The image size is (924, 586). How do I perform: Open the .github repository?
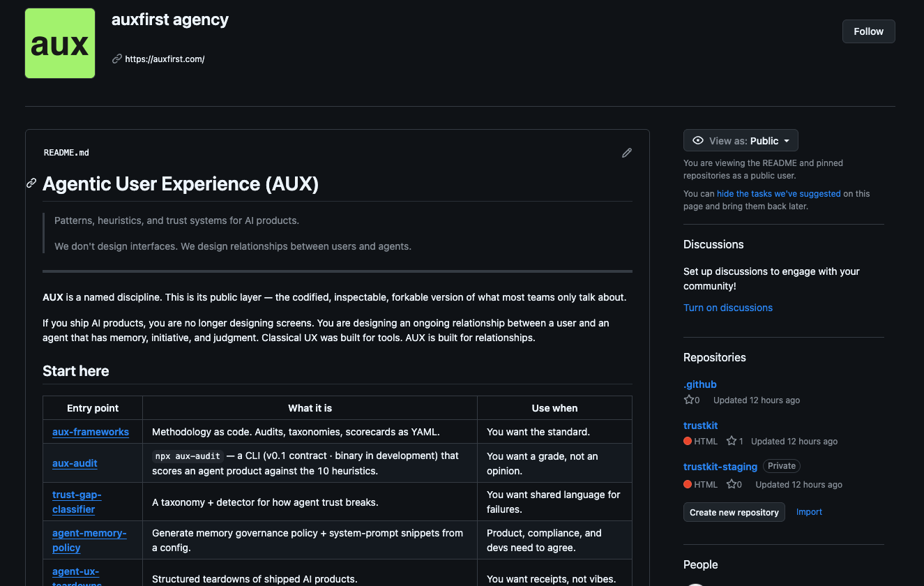699,384
